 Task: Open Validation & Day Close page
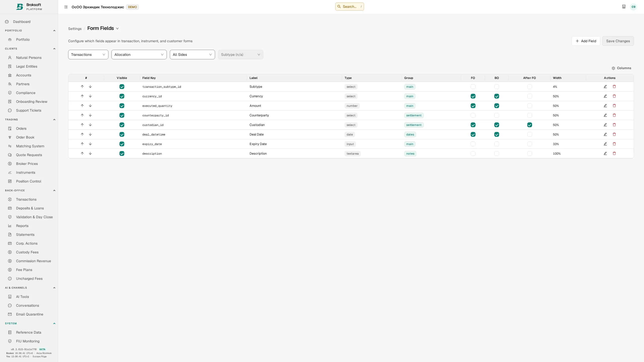pyautogui.click(x=29, y=217)
